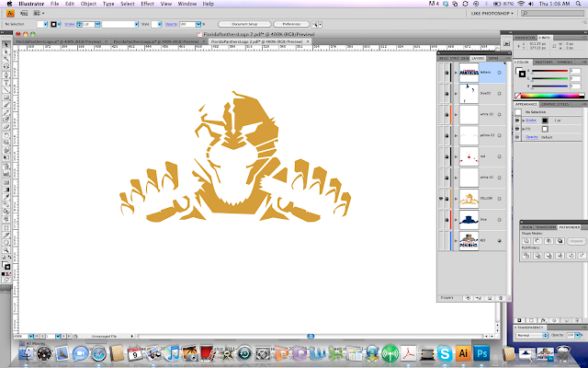Expand the REF layer triangle
This screenshot has width=588, height=368.
point(456,241)
